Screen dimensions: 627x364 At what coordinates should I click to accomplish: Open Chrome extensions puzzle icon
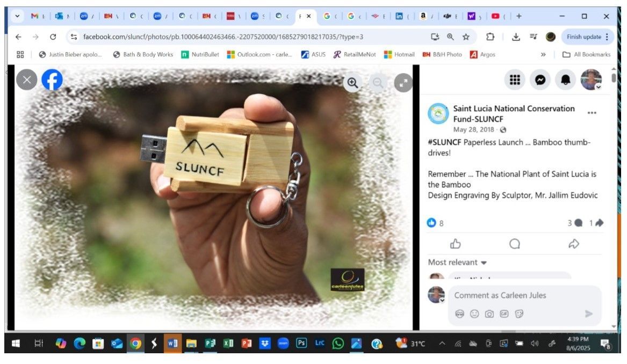[490, 37]
